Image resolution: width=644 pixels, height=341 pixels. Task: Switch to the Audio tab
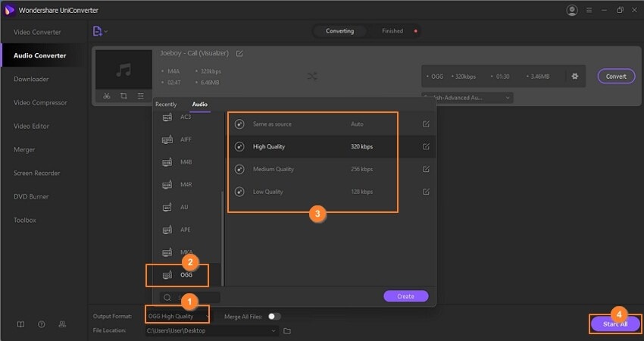coord(199,105)
